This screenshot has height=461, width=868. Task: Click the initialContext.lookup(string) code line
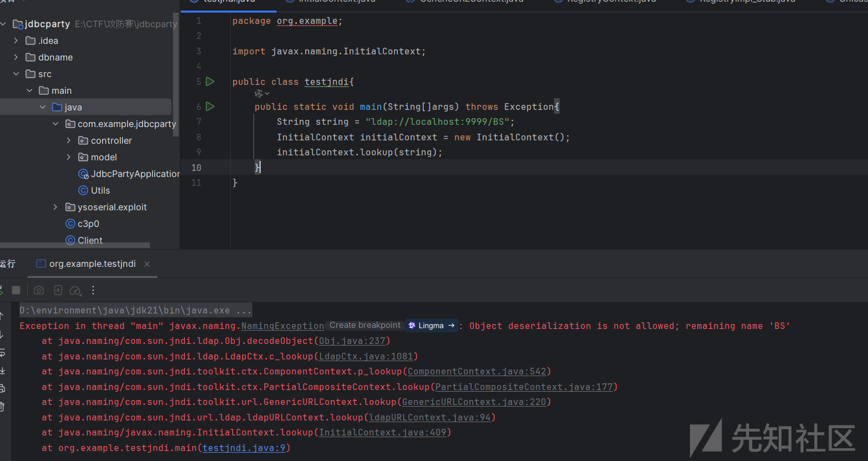point(359,153)
